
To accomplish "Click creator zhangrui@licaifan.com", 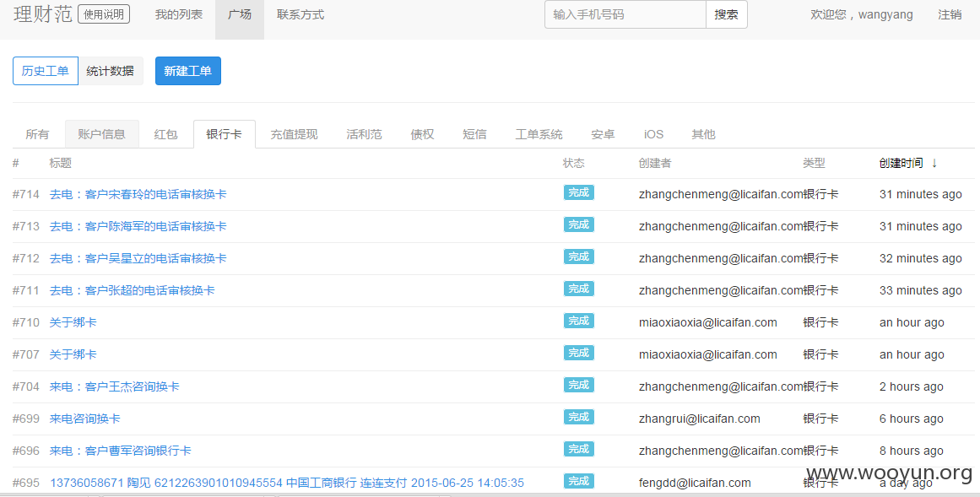I will click(700, 419).
